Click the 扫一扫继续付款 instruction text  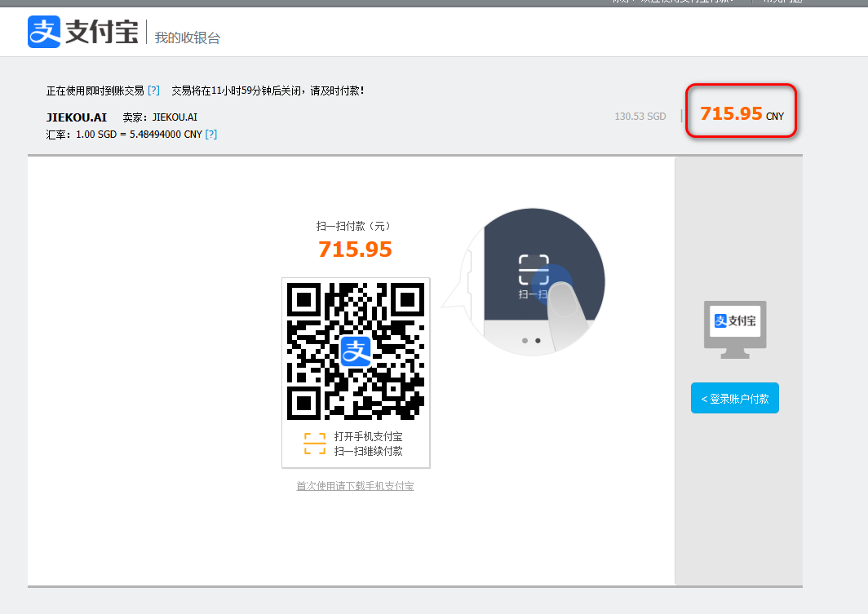tap(368, 451)
